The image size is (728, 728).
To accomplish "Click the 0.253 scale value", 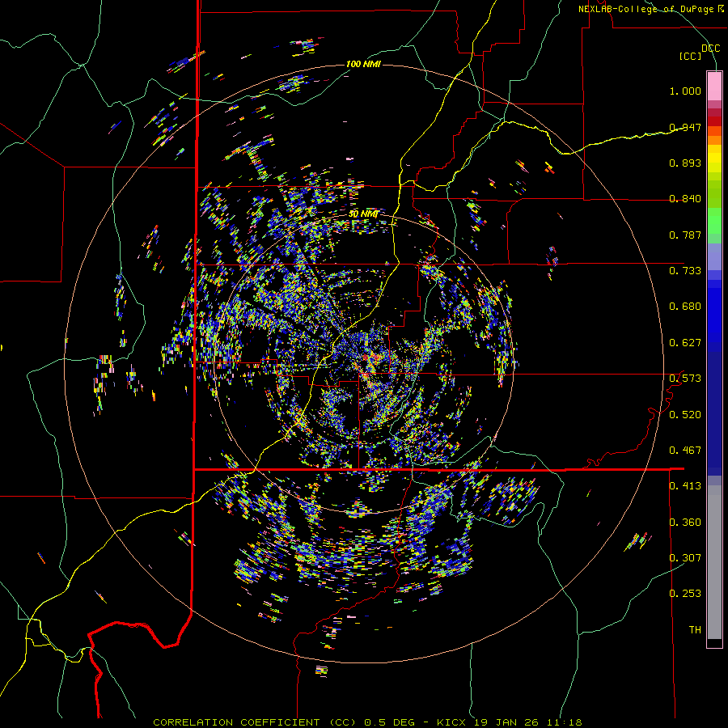I will 685,594.
